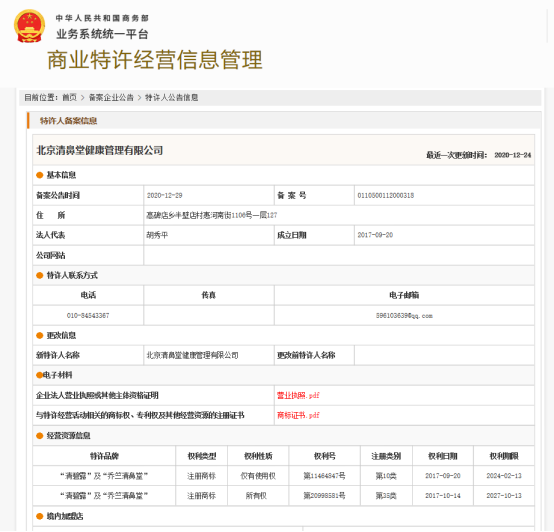Click the 电子邮箱 column header
The width and height of the screenshot is (554, 532).
(404, 295)
